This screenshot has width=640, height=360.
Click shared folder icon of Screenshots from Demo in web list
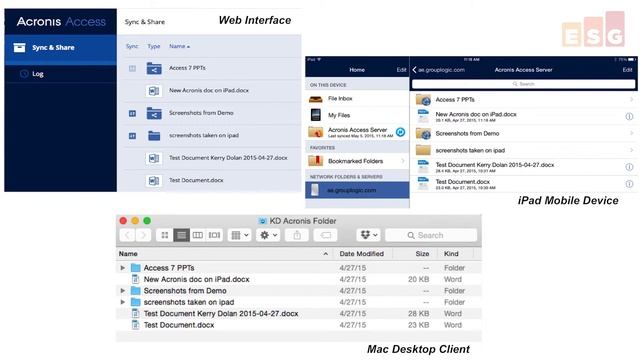click(154, 113)
